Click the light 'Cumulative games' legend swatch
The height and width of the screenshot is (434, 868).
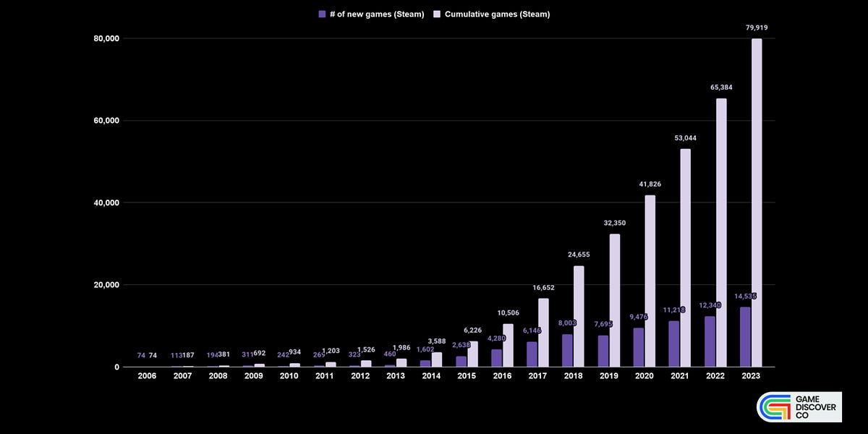[436, 14]
